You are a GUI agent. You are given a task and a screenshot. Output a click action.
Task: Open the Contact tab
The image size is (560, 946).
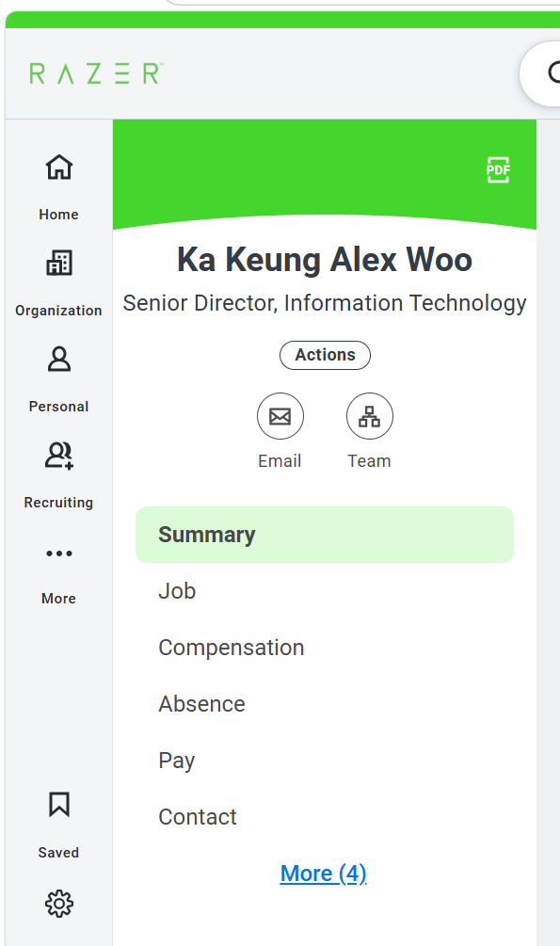325,817
